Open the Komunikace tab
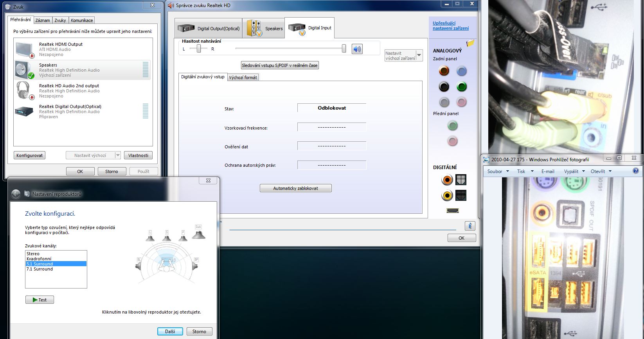644x339 pixels. 82,20
